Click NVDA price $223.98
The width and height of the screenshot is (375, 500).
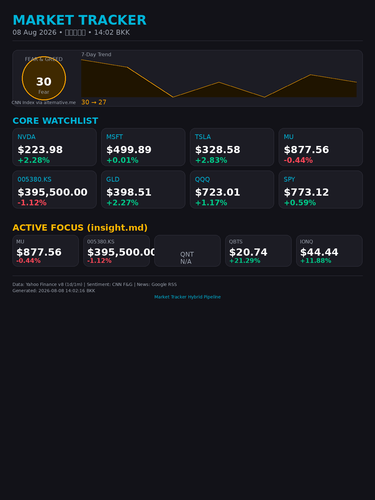point(40,150)
